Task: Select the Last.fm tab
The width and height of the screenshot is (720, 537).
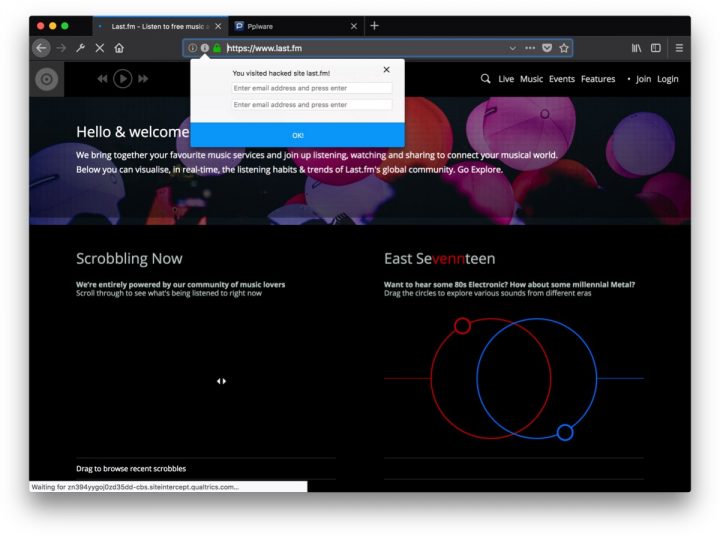Action: pos(161,26)
